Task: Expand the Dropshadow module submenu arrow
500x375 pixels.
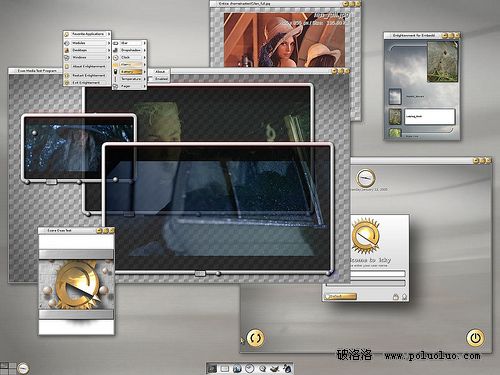Action: pyautogui.click(x=144, y=50)
